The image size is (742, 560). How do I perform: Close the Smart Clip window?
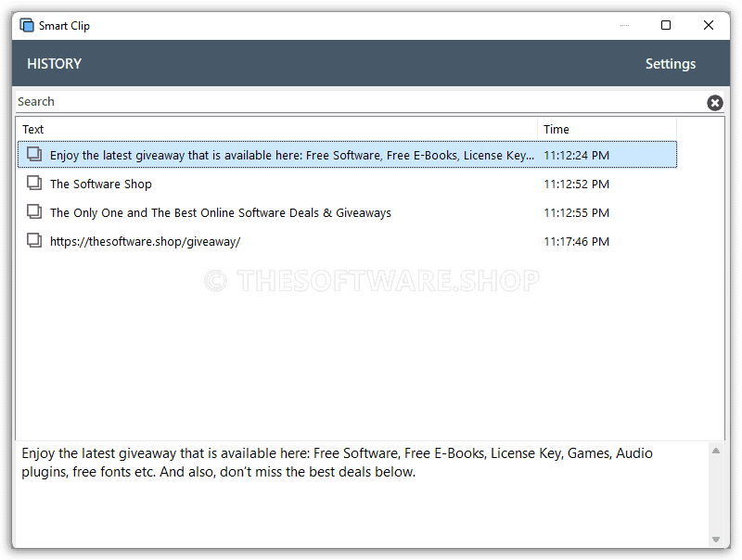709,25
